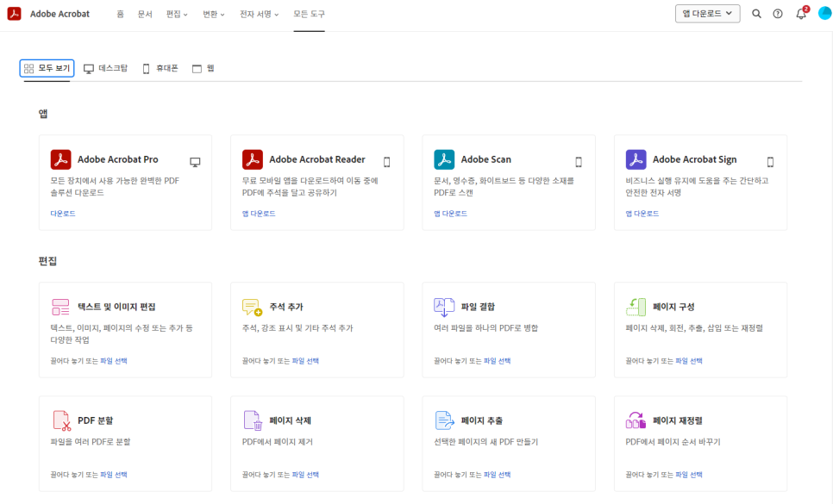Screen dimensions: 833x504
Task: Click 파일 선택 link in 페이지 구성 card
Action: [689, 361]
